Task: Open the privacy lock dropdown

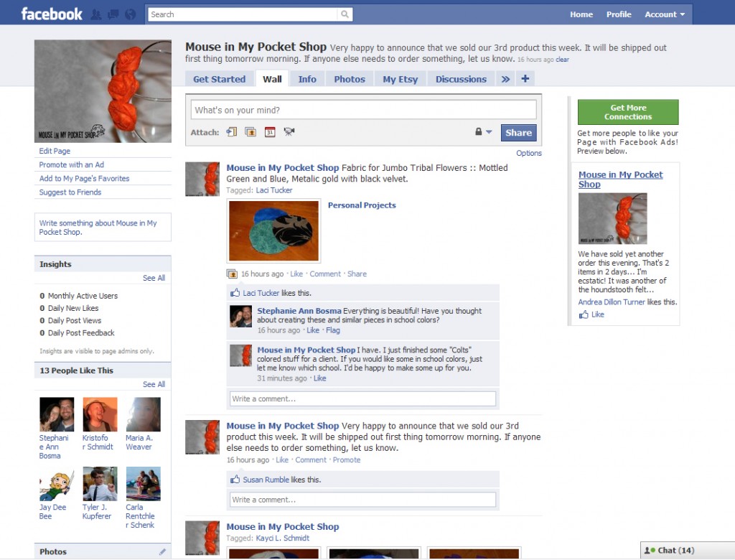Action: [483, 132]
